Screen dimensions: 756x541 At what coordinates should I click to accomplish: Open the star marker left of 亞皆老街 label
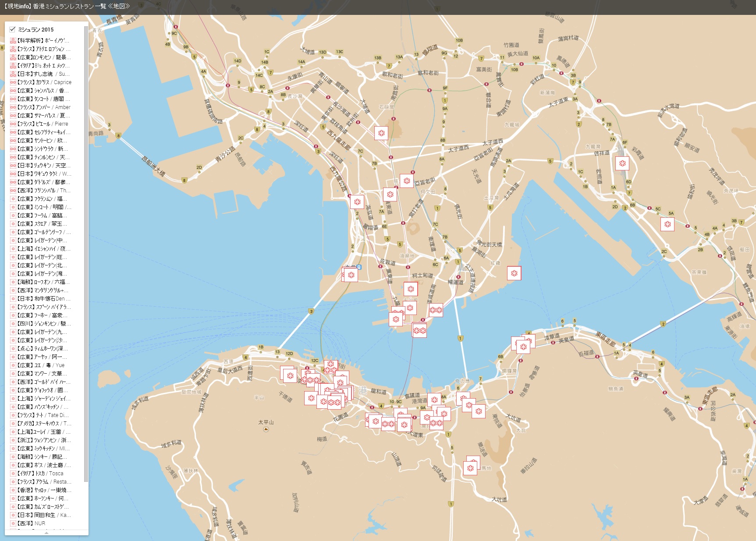click(x=407, y=180)
